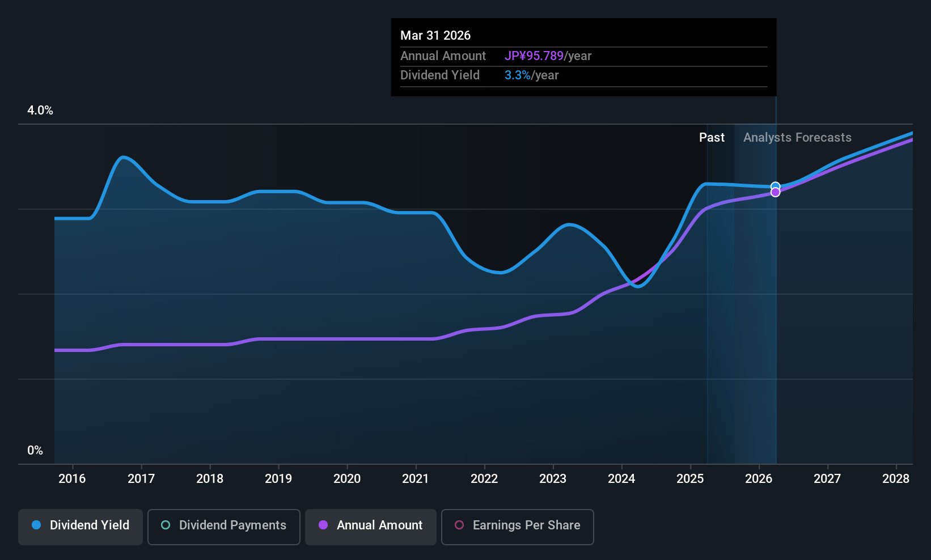Click the 2018 x-axis label
The width and height of the screenshot is (931, 560).
210,479
